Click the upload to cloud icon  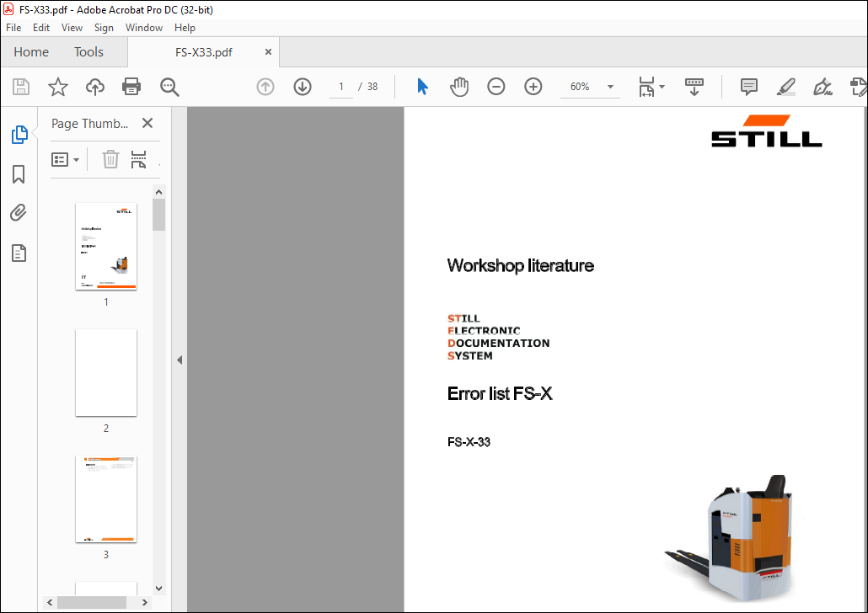(95, 87)
